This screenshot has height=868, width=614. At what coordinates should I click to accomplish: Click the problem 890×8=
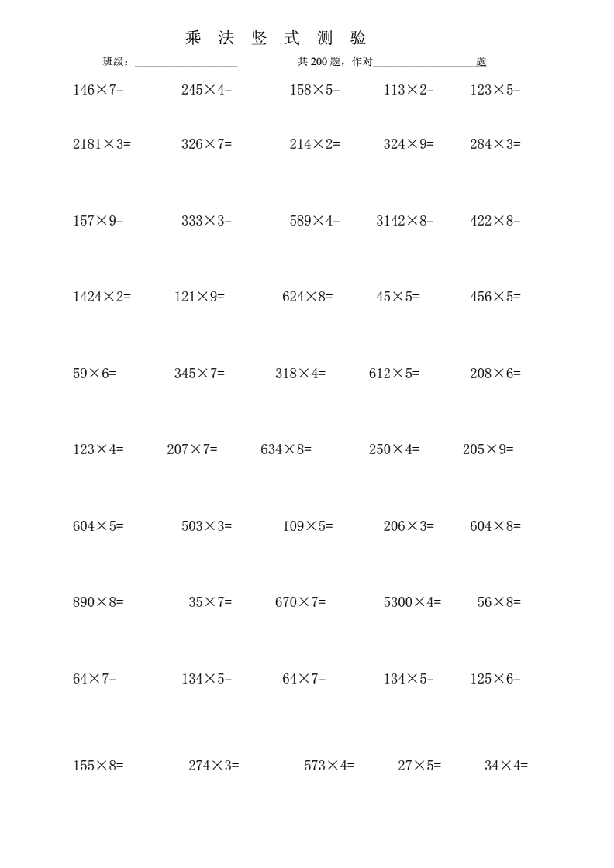(98, 602)
